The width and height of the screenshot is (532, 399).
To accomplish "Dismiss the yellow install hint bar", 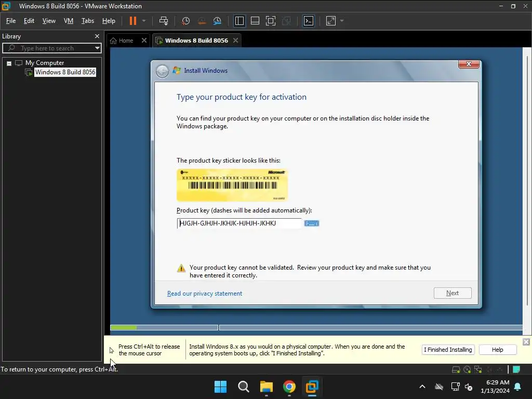I will tap(526, 342).
